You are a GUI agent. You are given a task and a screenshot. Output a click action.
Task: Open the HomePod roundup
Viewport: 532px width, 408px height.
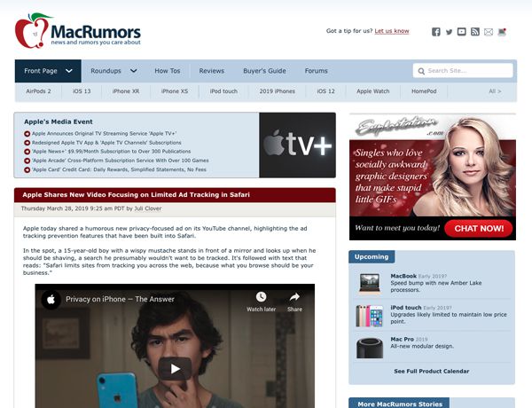tap(424, 91)
